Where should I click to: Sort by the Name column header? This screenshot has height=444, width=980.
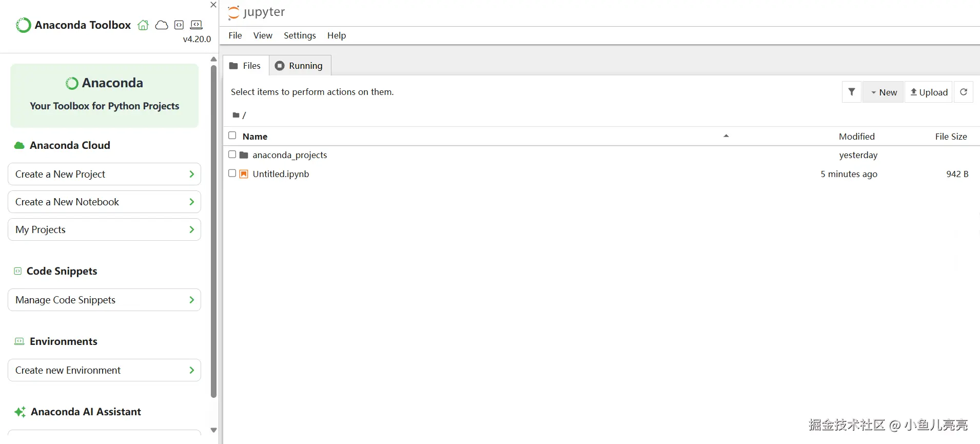pos(255,137)
